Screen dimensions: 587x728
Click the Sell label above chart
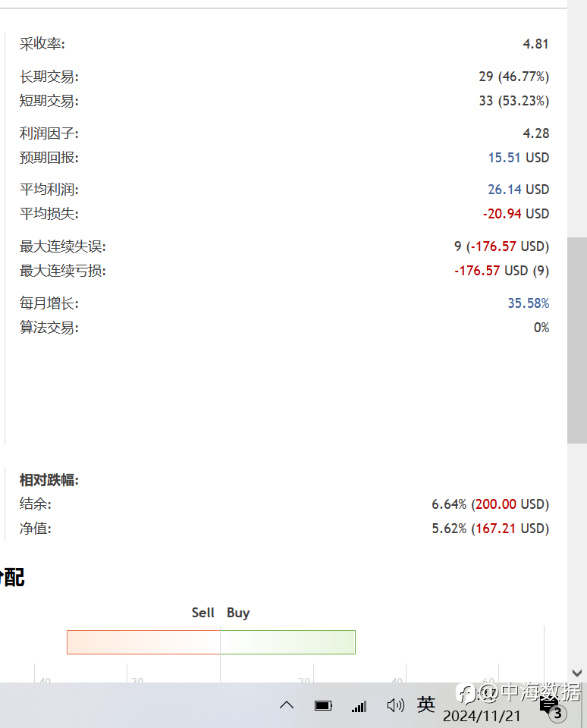pyautogui.click(x=203, y=613)
